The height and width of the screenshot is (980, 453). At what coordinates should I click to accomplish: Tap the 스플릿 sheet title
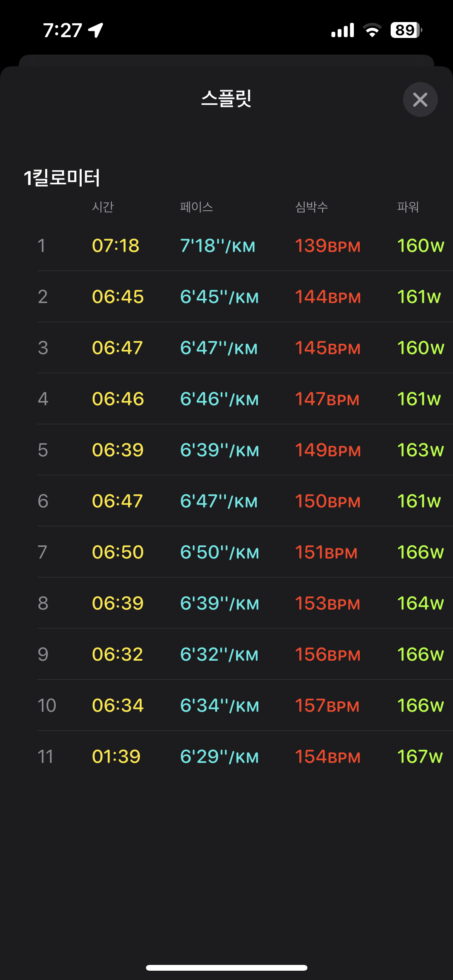226,98
